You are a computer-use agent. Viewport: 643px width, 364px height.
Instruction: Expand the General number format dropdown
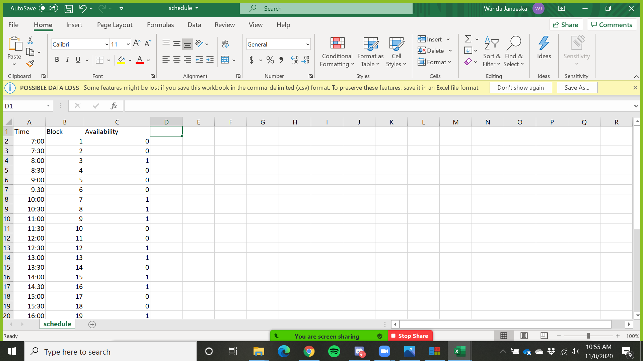click(x=307, y=44)
